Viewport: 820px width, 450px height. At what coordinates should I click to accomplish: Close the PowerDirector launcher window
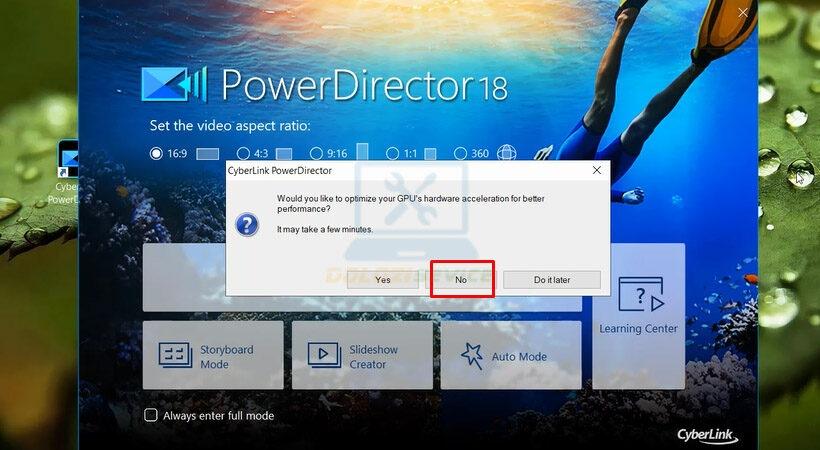pos(743,13)
